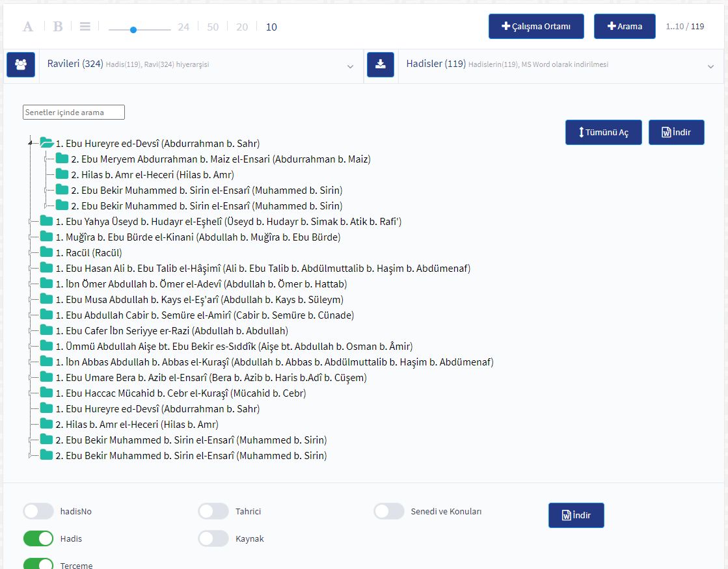Collapse the first Ebu Hureyre ed-Devsî node
Viewport: 728px width, 569px height.
(30, 143)
